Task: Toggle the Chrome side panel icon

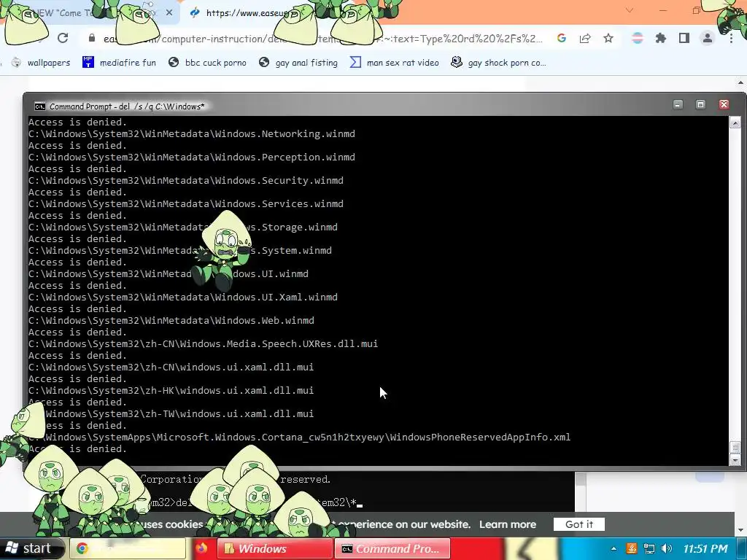Action: coord(684,38)
